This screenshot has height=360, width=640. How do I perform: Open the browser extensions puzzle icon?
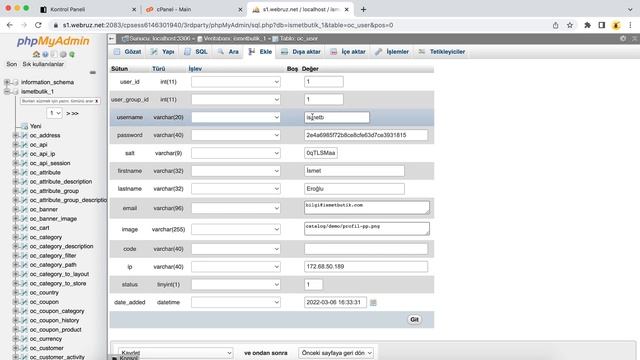[x=587, y=25]
